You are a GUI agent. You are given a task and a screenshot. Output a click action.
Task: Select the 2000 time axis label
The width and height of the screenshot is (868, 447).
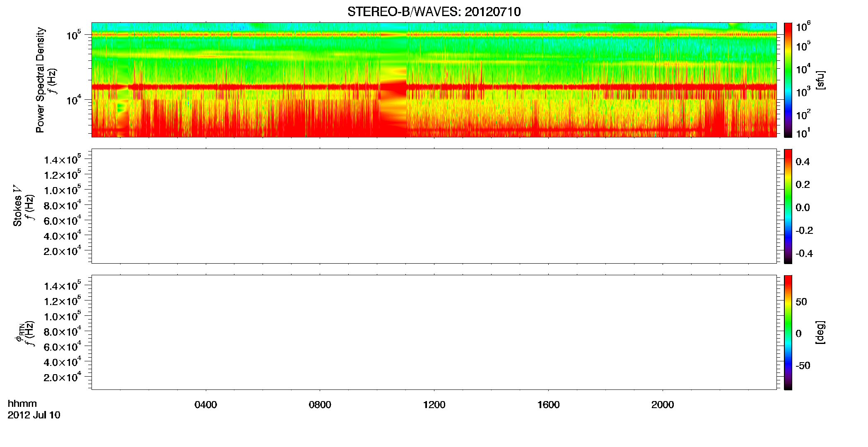pyautogui.click(x=663, y=405)
